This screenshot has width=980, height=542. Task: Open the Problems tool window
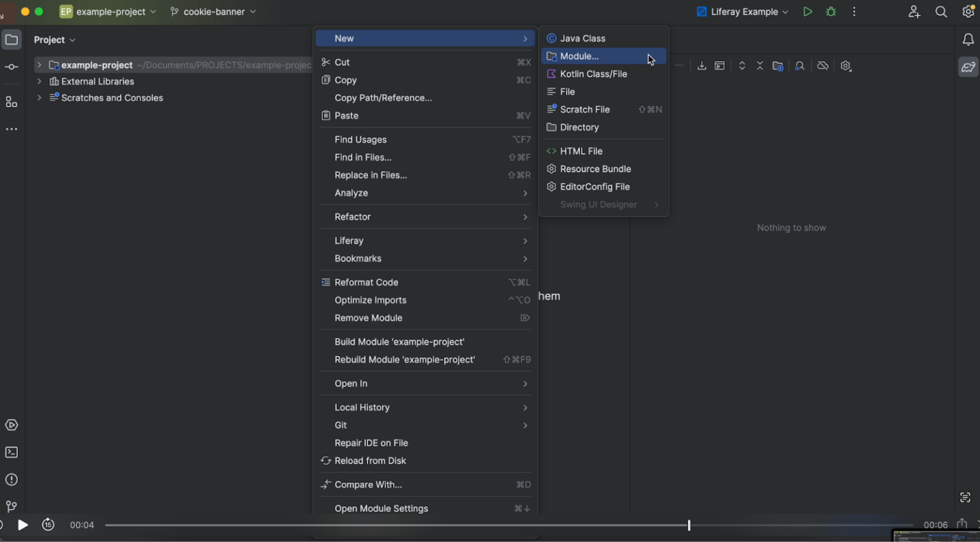tap(11, 480)
